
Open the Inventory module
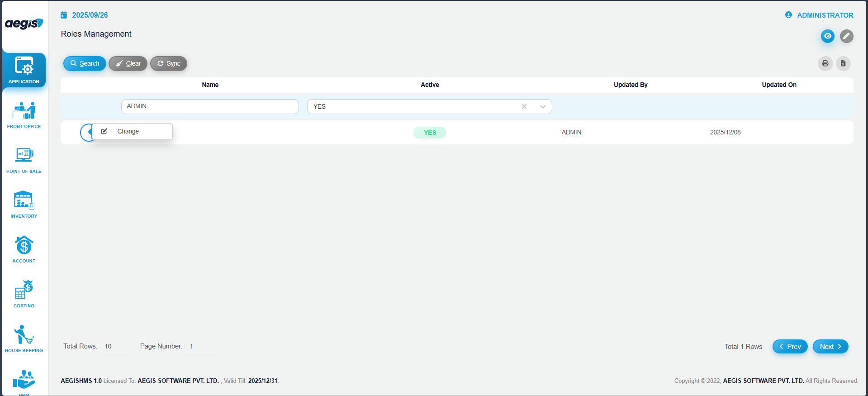(x=24, y=205)
